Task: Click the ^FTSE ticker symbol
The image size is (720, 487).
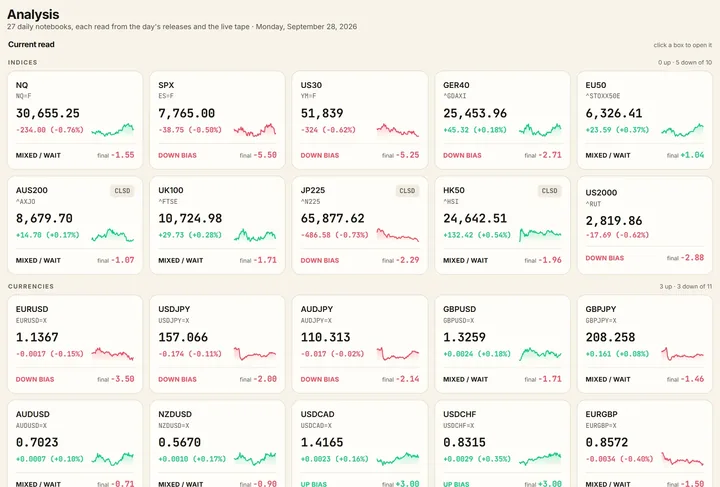Action: pyautogui.click(x=168, y=202)
